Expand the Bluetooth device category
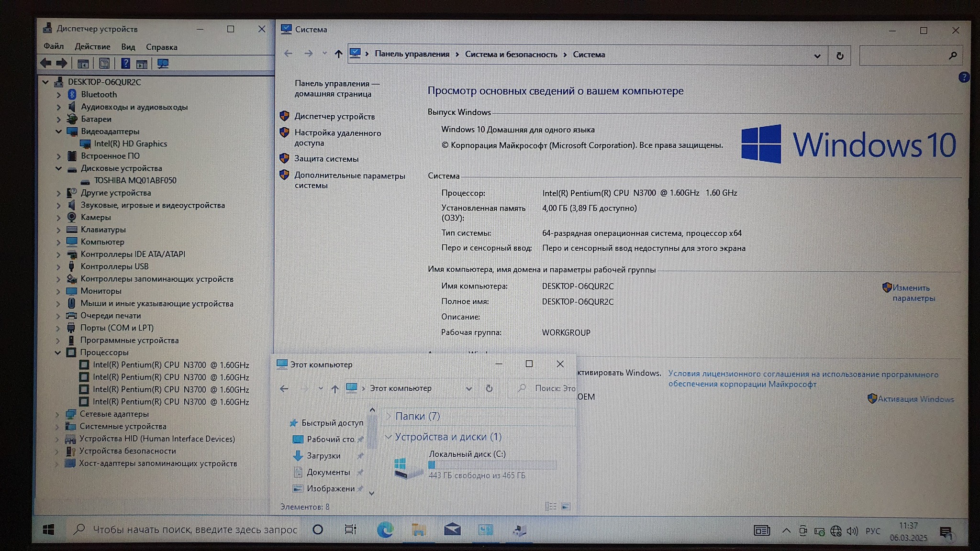Screen dimensions: 980x551 (x=59, y=95)
